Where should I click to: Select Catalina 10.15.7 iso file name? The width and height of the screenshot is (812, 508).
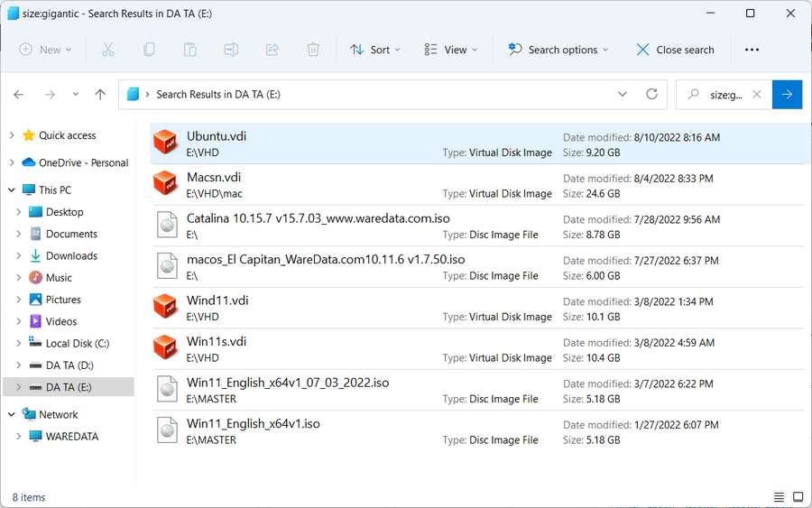tap(318, 218)
